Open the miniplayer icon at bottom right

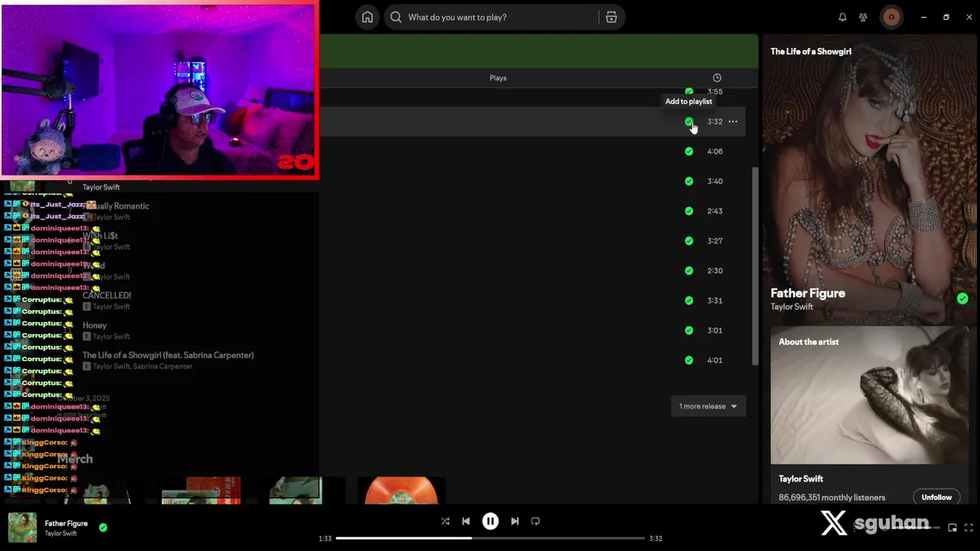pos(952,527)
